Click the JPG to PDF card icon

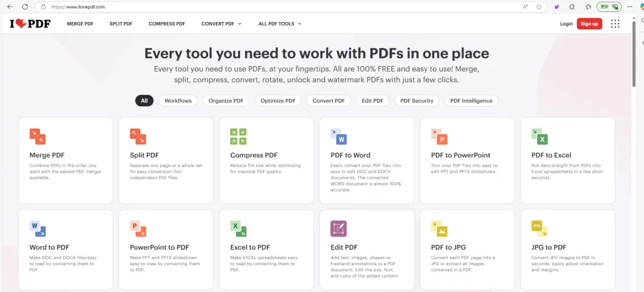(539, 229)
